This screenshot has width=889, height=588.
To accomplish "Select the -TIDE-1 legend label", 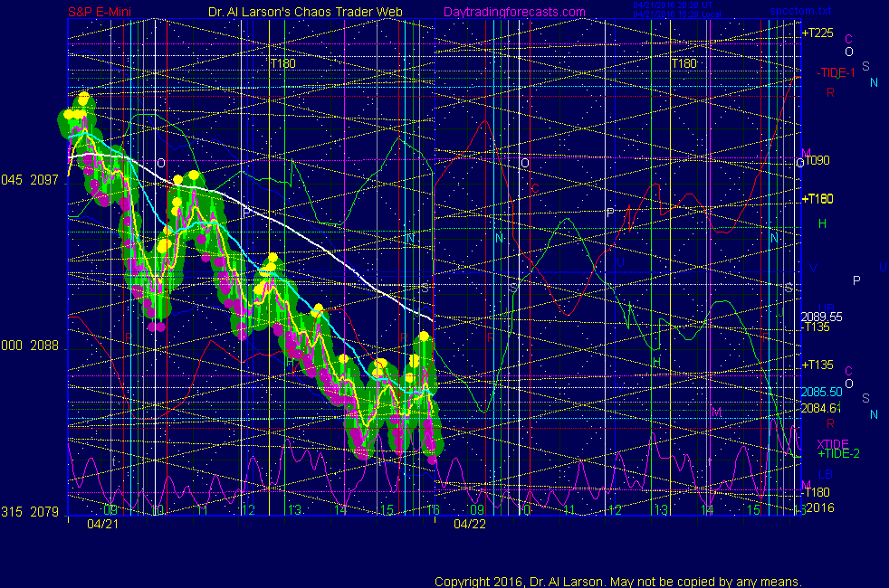I will [x=836, y=72].
